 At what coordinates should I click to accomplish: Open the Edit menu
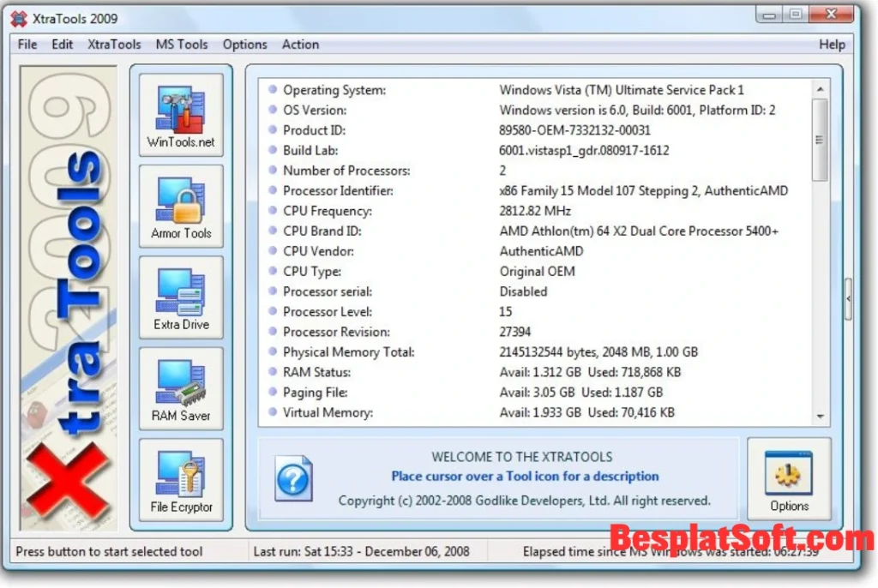(63, 45)
